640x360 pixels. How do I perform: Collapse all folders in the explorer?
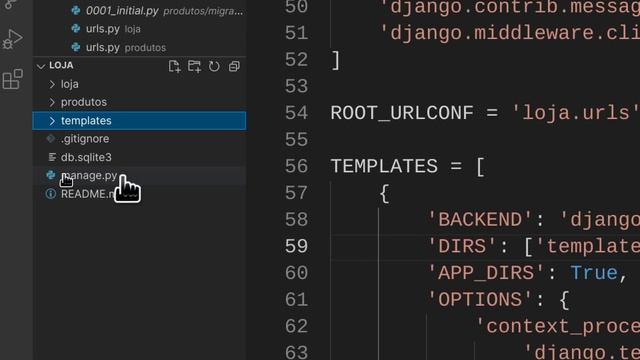[234, 66]
